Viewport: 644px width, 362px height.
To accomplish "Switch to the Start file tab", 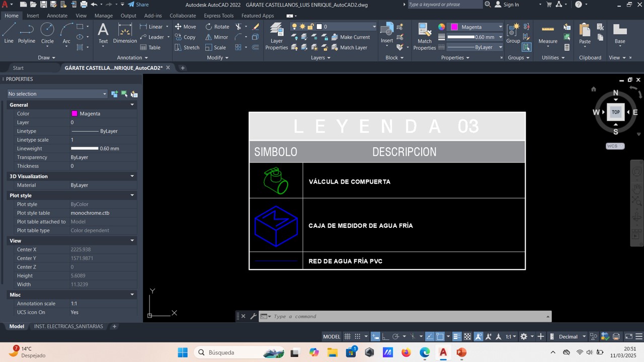I will click(18, 68).
